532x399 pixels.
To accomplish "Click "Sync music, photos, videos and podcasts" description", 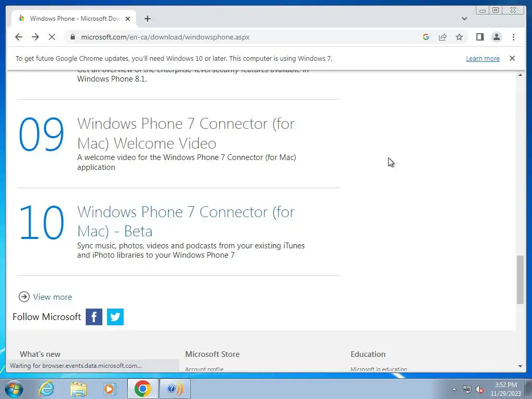I will coord(191,250).
